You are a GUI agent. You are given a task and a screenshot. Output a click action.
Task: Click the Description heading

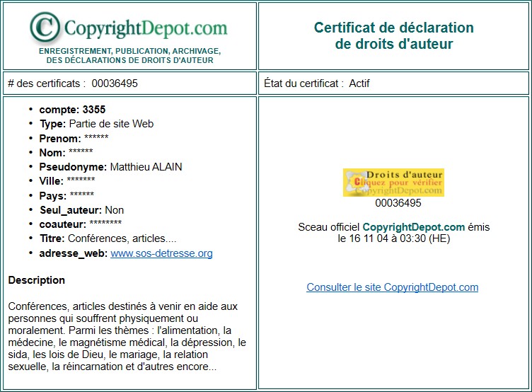37,280
